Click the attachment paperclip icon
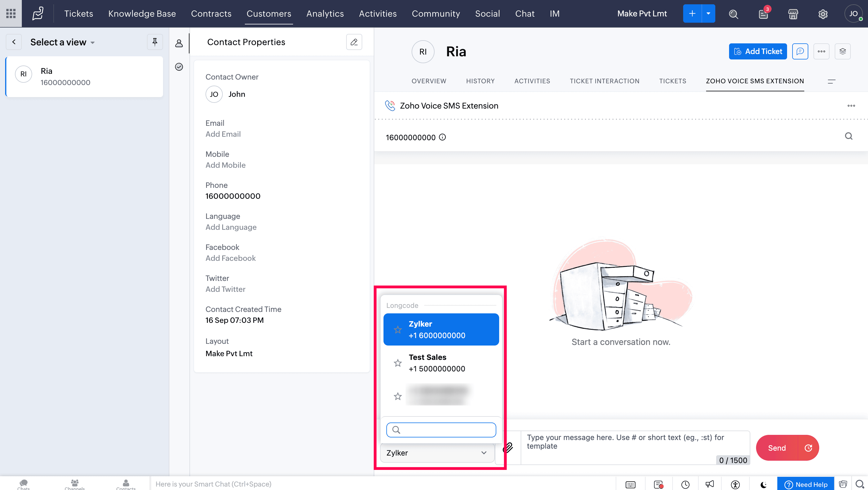The width and height of the screenshot is (868, 490). [508, 447]
